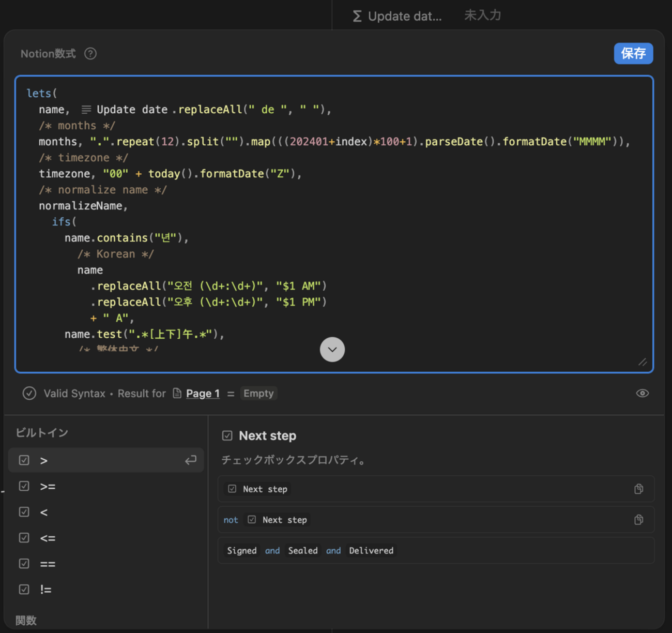Click the blue 保存 save button

pos(633,53)
